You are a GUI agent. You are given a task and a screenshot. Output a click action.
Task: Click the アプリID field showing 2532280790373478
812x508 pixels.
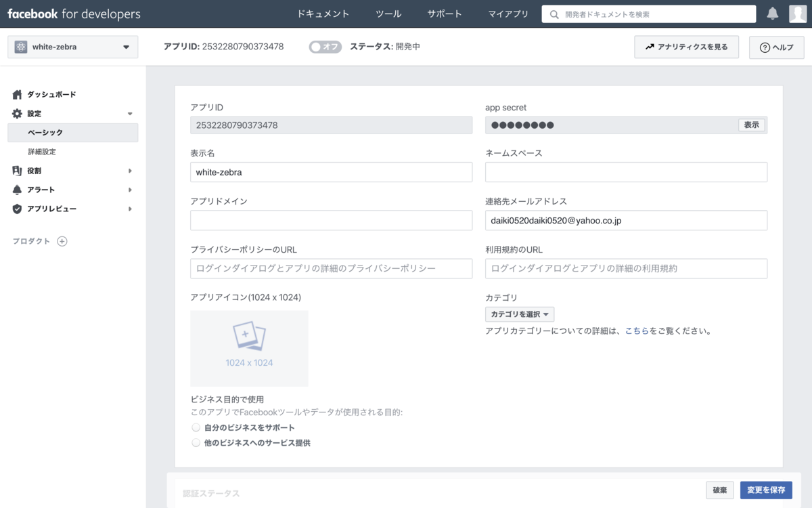point(332,125)
